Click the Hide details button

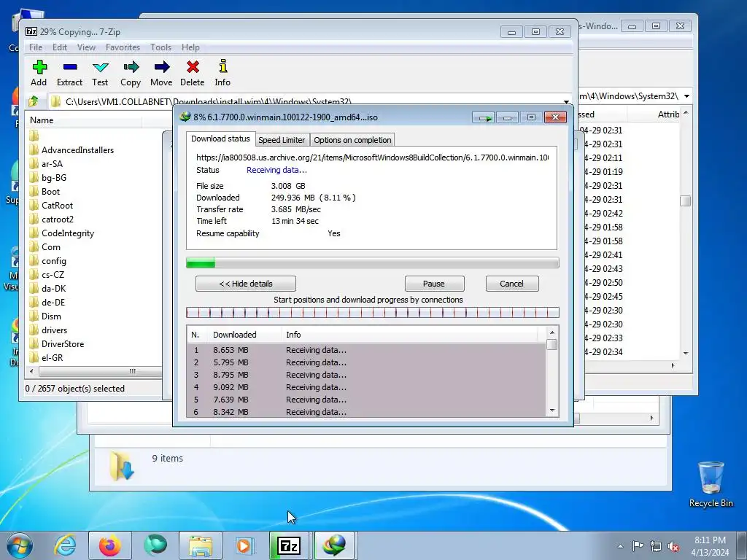point(246,284)
